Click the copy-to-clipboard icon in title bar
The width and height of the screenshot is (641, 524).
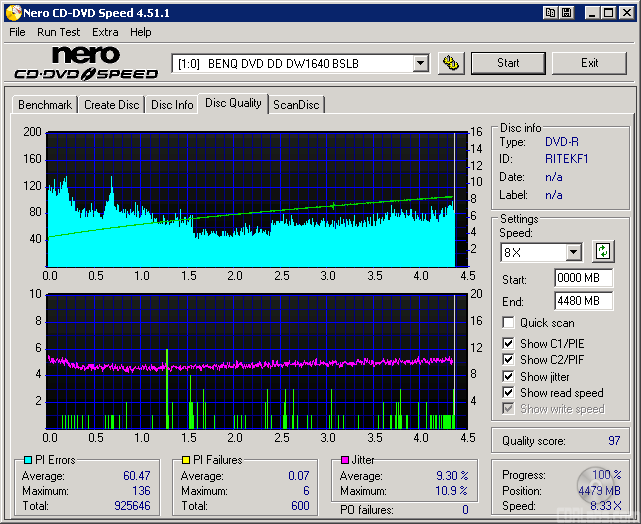[x=551, y=13]
